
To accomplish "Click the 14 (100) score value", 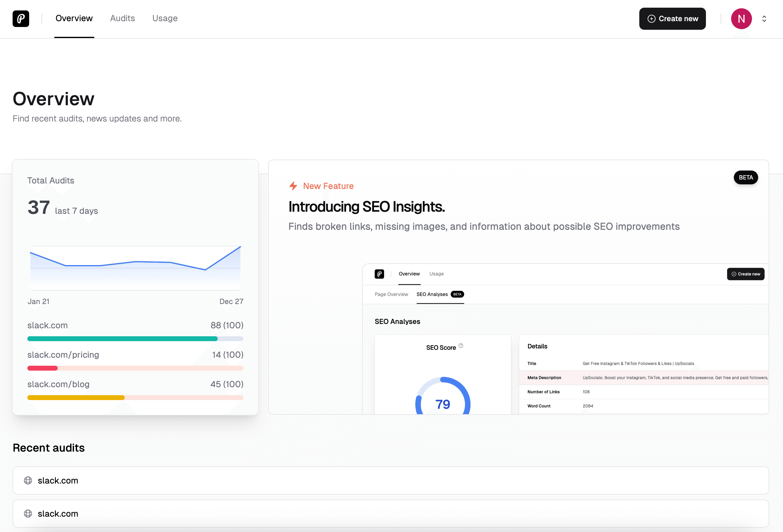I will tap(228, 355).
